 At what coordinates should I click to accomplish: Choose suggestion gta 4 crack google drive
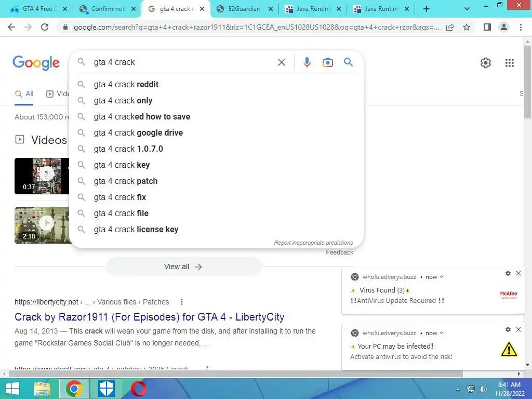[x=216, y=132]
